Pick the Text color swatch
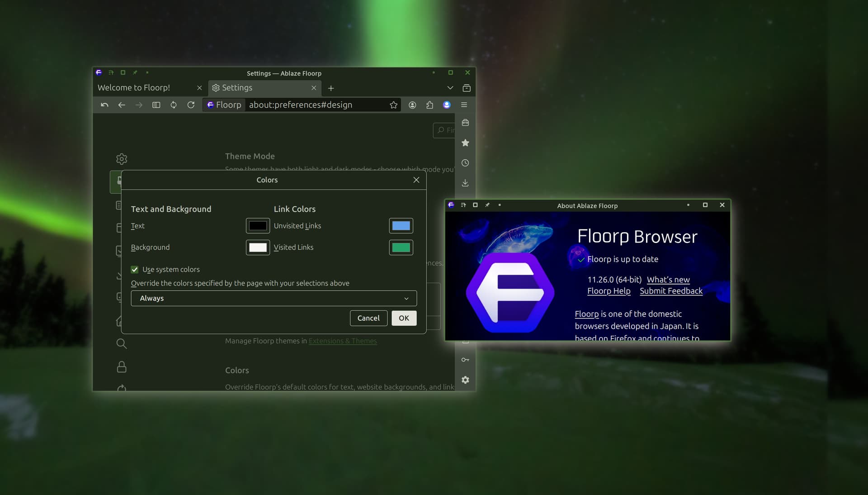 point(258,226)
